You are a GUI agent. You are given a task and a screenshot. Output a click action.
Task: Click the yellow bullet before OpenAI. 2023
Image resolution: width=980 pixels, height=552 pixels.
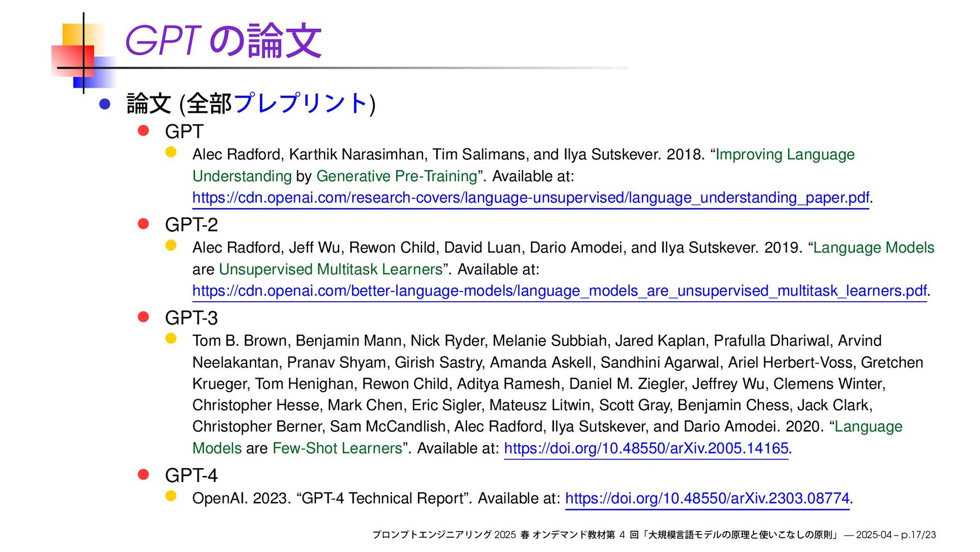pyautogui.click(x=171, y=496)
